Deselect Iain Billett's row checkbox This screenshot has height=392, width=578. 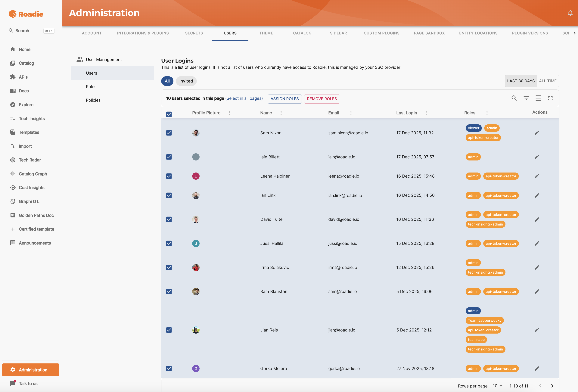pyautogui.click(x=169, y=157)
